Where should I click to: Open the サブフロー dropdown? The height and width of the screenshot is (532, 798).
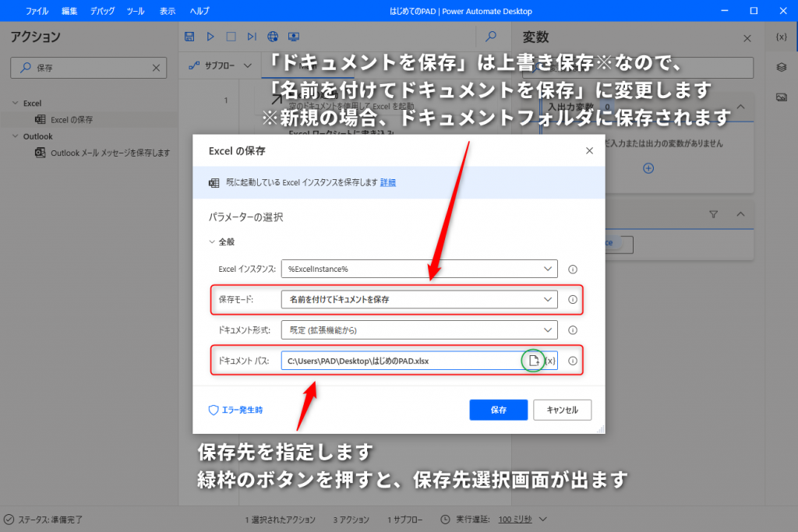tap(220, 65)
